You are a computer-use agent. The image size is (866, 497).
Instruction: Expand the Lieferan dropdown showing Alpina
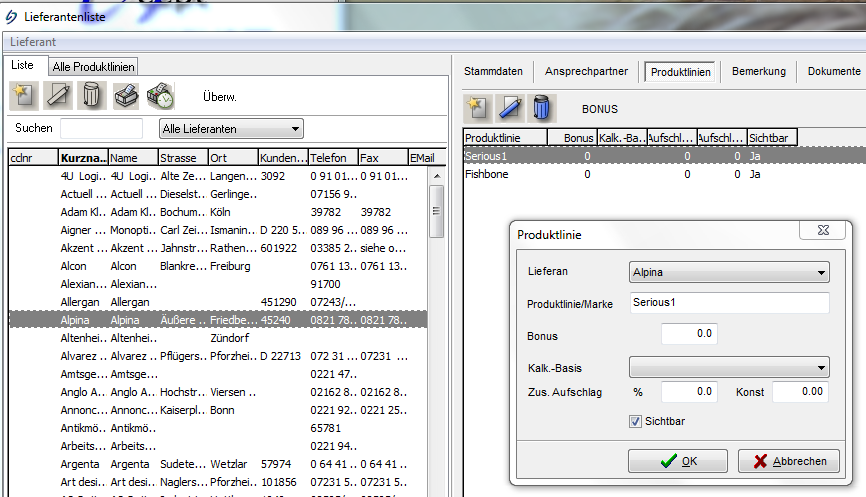coord(729,272)
